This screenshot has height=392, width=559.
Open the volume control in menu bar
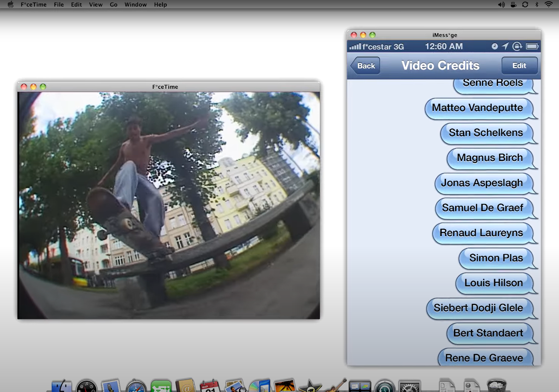tap(501, 5)
